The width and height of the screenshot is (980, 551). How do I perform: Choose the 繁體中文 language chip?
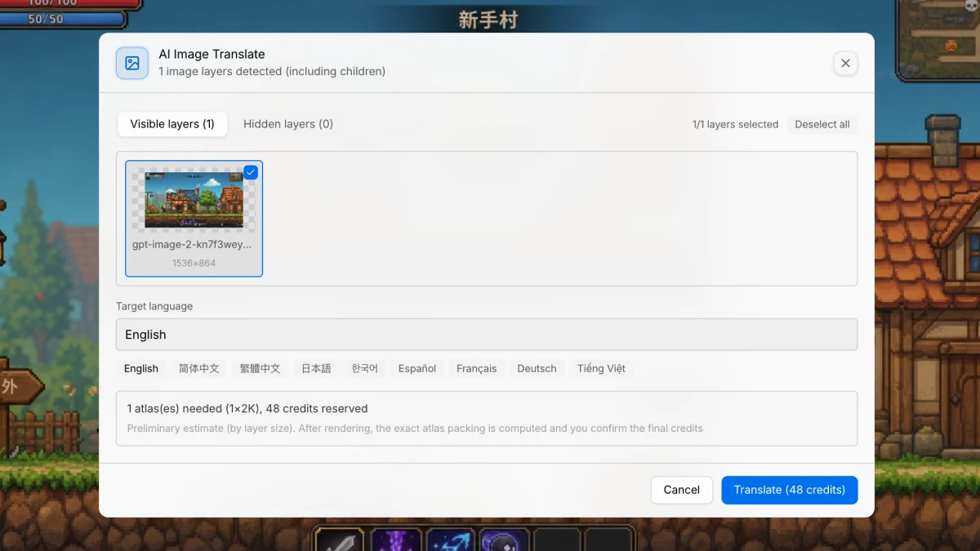point(260,368)
